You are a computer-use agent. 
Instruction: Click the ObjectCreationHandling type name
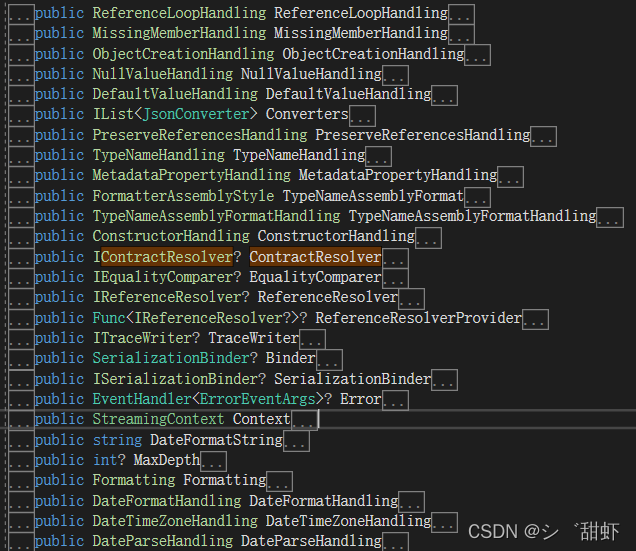pos(183,54)
